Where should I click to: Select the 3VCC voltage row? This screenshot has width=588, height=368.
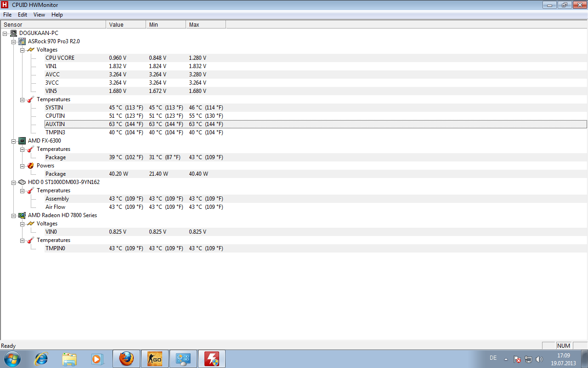316,83
